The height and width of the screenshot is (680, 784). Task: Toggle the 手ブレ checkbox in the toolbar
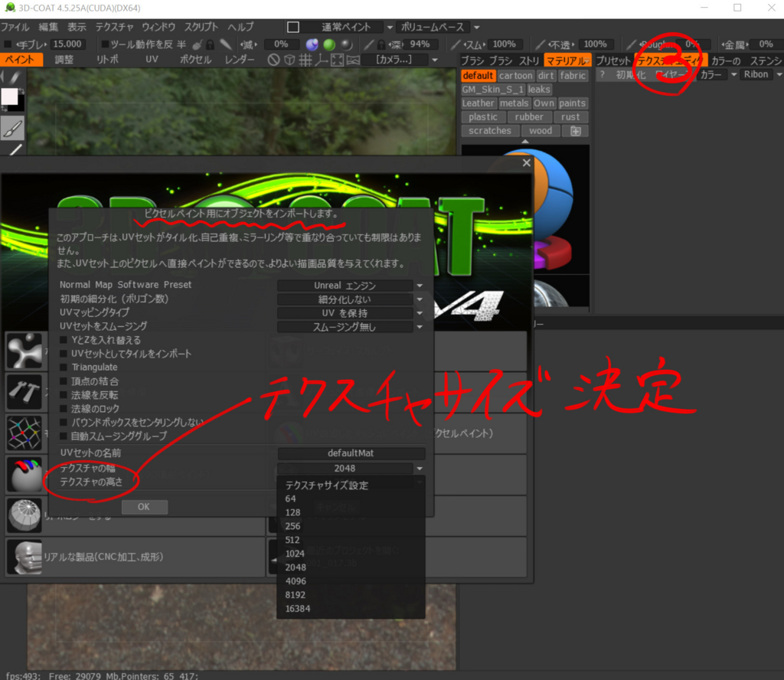point(8,44)
